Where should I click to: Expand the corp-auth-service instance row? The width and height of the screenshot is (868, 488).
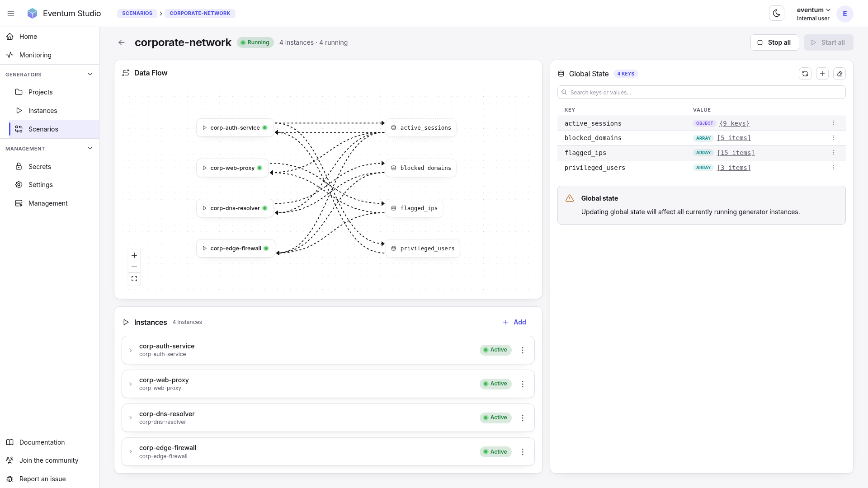coord(131,350)
